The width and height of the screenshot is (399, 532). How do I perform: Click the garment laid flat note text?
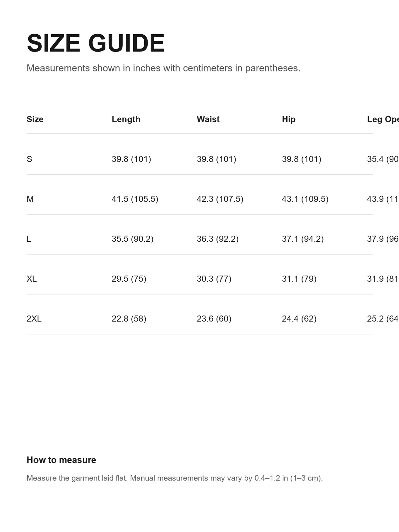pyautogui.click(x=175, y=478)
